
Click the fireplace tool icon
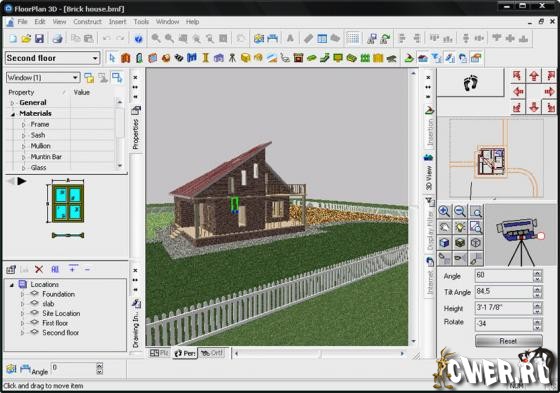tap(298, 58)
